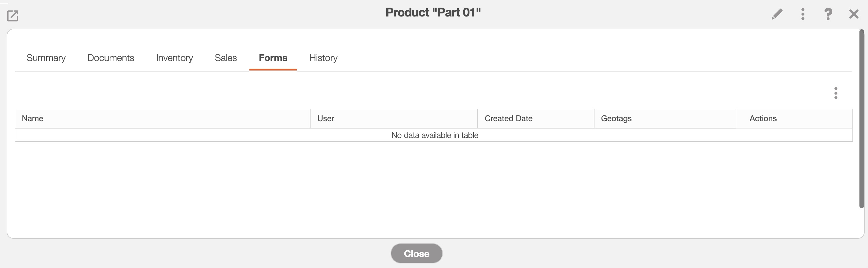Click the question mark help icon

coord(828,14)
